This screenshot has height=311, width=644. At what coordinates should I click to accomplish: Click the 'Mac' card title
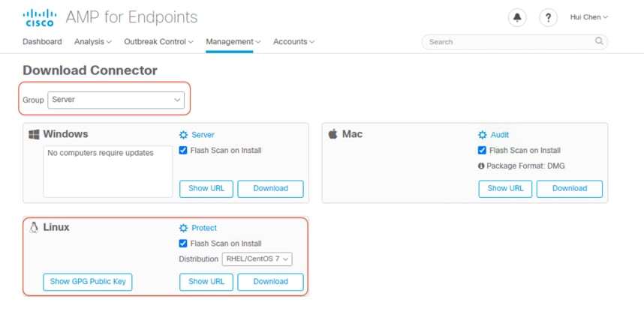coord(352,134)
